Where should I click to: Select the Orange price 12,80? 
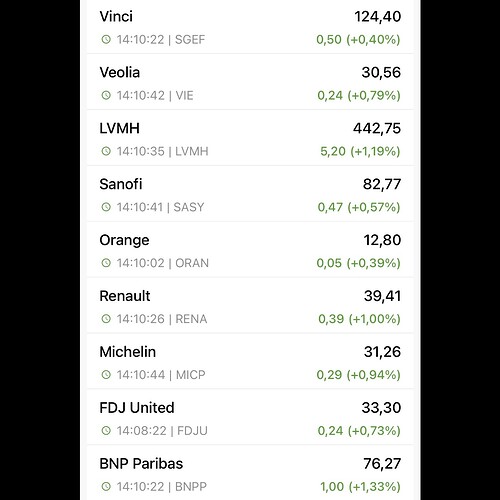pos(382,240)
